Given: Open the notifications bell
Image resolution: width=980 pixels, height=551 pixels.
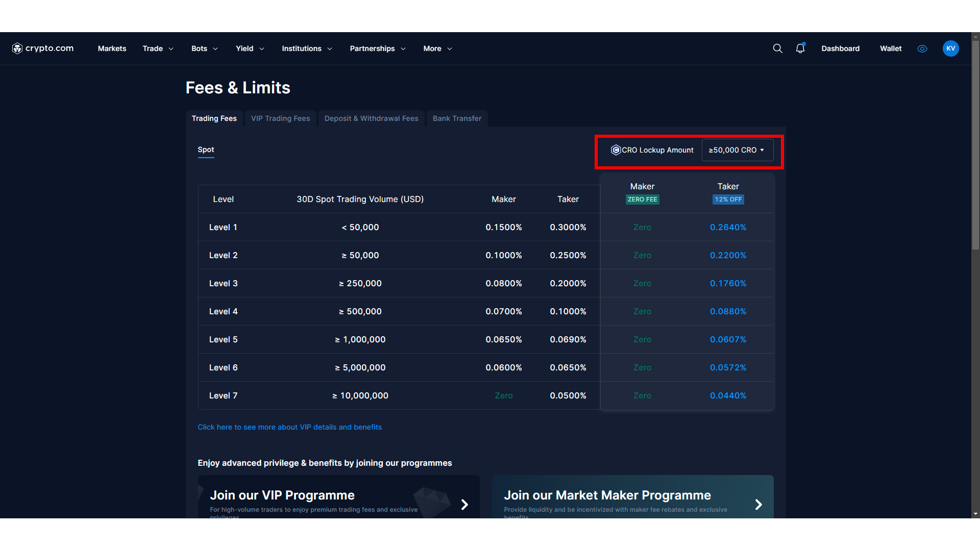Looking at the screenshot, I should pyautogui.click(x=800, y=48).
